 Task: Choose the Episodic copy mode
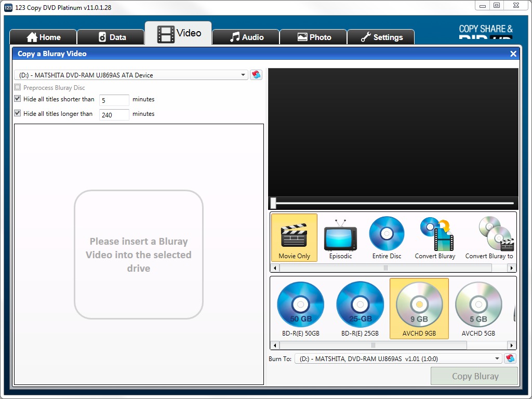point(340,237)
